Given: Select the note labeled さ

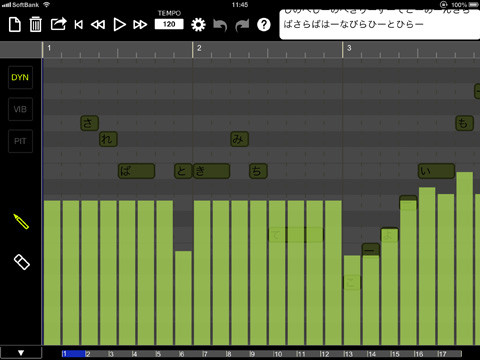Looking at the screenshot, I should point(89,123).
